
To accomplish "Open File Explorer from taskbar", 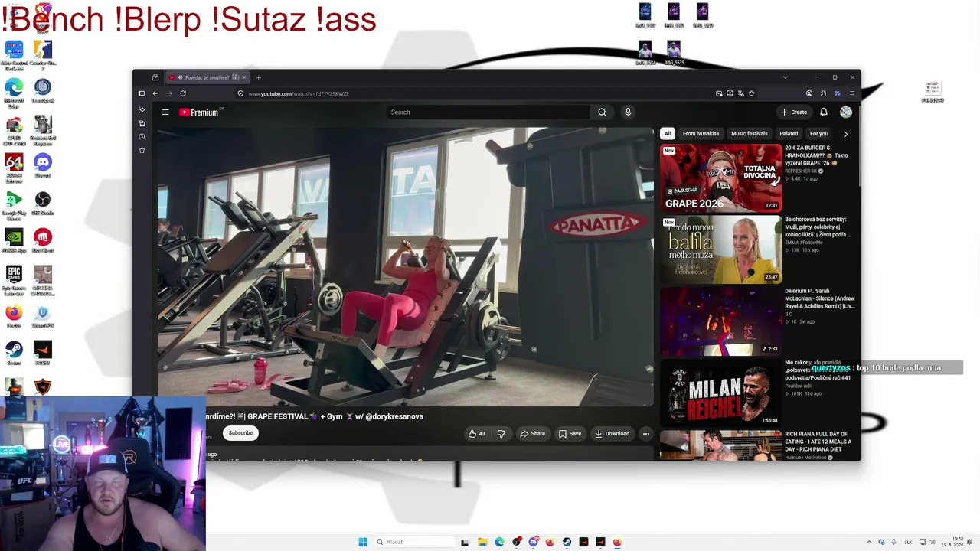I will point(482,542).
